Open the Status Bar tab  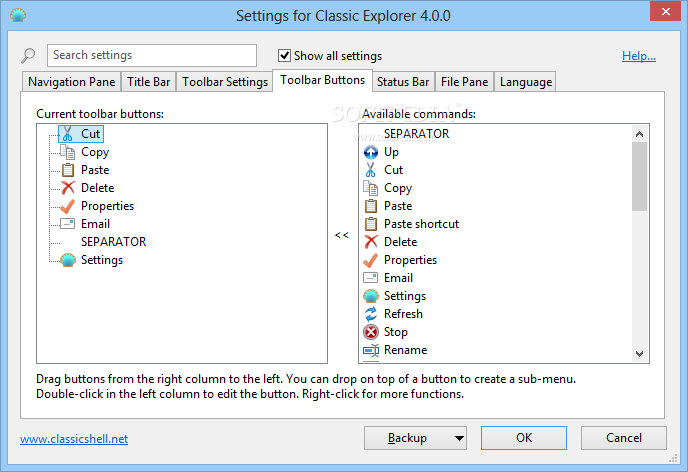(x=403, y=82)
